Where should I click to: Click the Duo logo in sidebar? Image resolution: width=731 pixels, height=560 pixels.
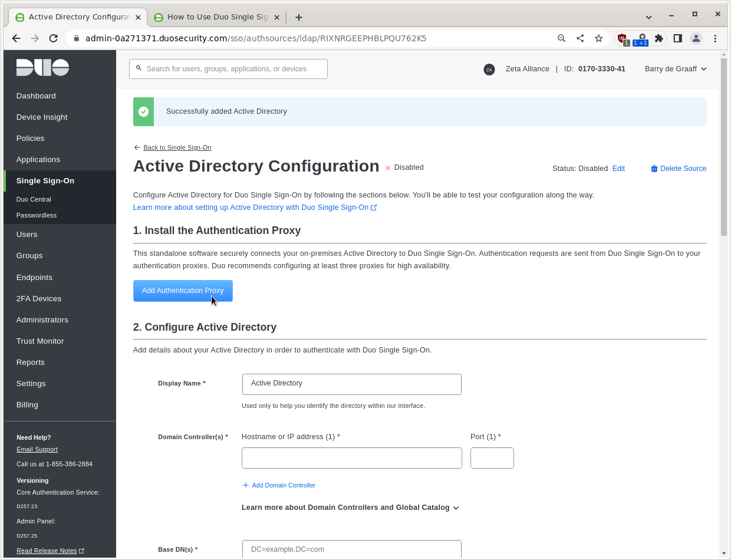[x=42, y=68]
